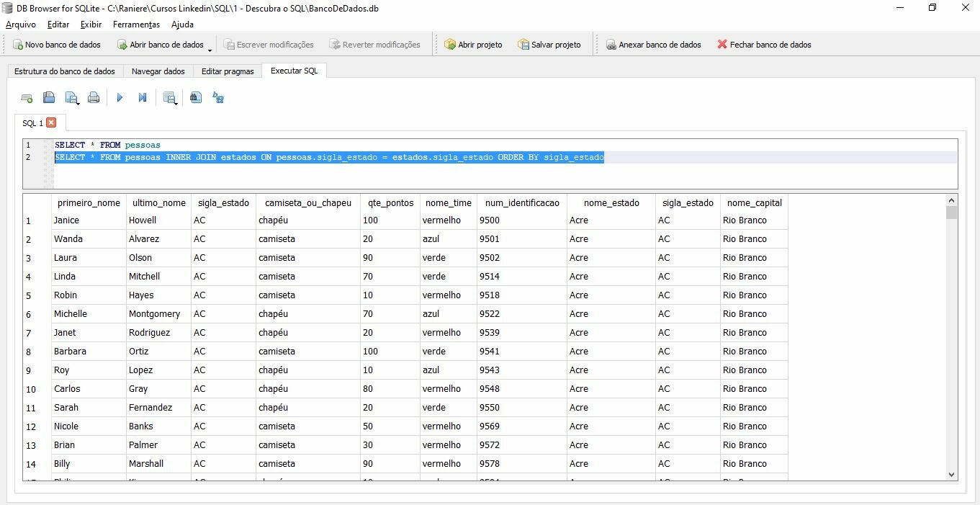The height and width of the screenshot is (505, 980).
Task: Click the results scrollbar down arrow
Action: [x=951, y=474]
